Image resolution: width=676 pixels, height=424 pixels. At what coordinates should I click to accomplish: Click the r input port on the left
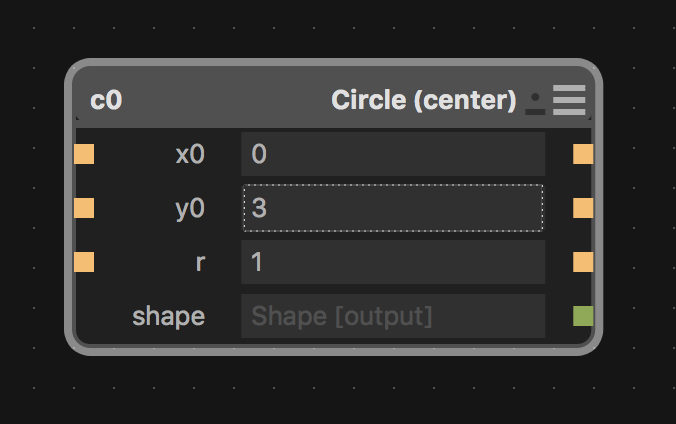coord(84,262)
